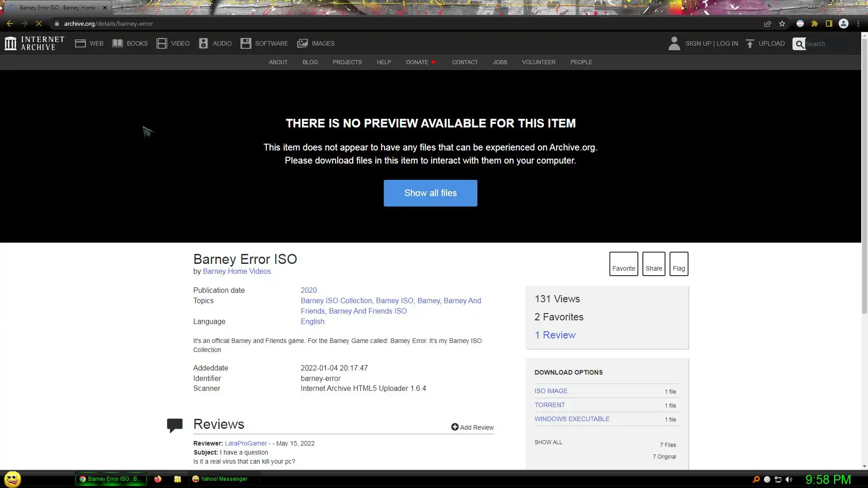Screen dimensions: 868x488
Task: Open the PROJECTS menu item
Action: [347, 62]
